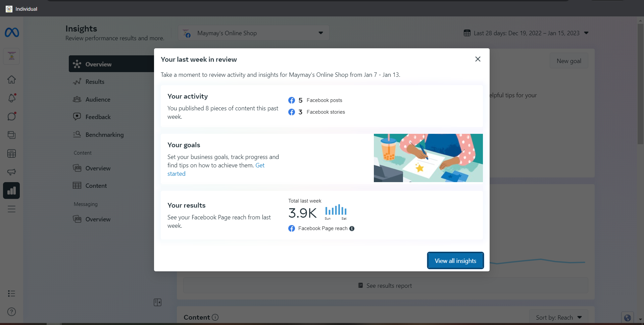Open Overview under Messaging heading
This screenshot has height=325, width=644.
(98, 219)
